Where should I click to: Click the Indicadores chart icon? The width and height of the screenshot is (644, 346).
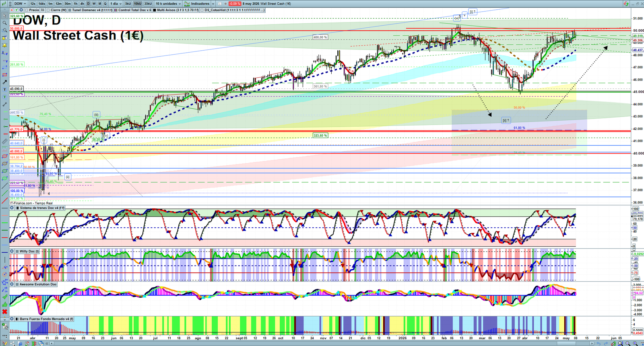[x=187, y=4]
